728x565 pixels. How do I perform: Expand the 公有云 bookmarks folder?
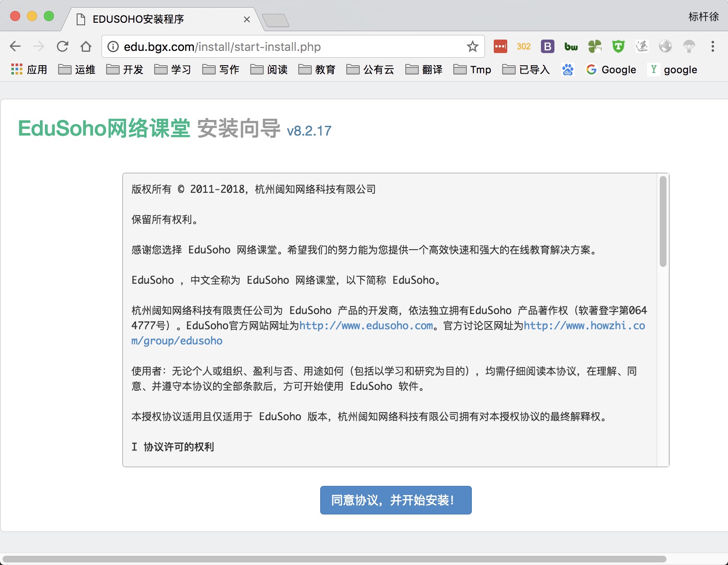pos(370,69)
